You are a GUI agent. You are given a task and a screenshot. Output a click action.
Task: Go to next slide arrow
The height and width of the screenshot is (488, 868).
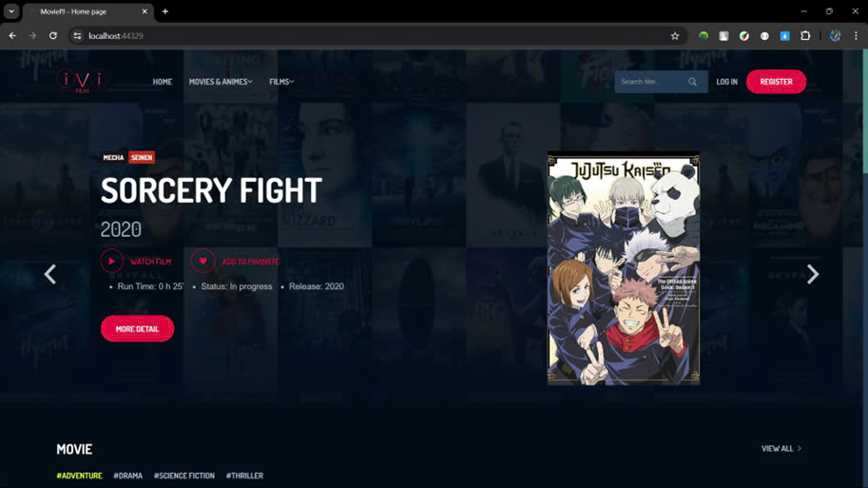pyautogui.click(x=813, y=274)
